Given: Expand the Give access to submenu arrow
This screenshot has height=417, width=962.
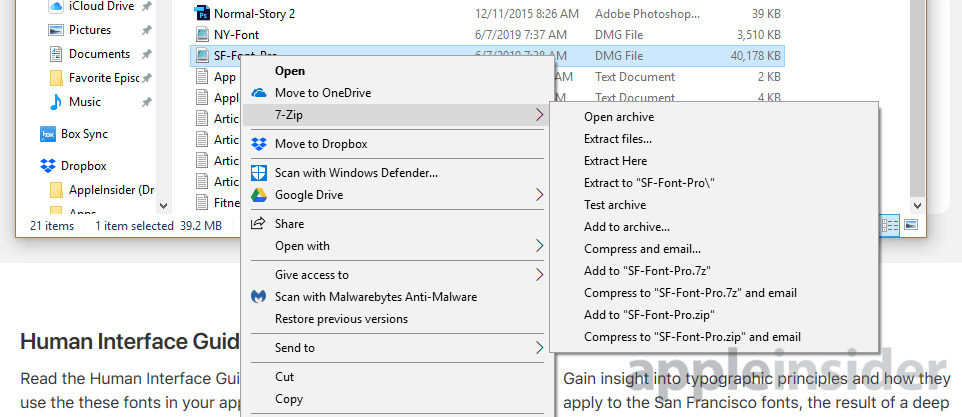Looking at the screenshot, I should (x=540, y=275).
